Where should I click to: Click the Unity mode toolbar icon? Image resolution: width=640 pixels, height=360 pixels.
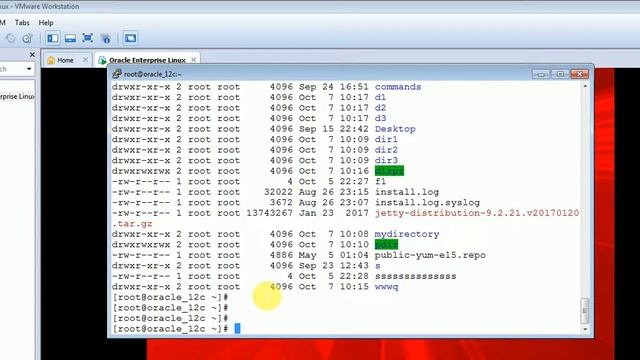106,38
